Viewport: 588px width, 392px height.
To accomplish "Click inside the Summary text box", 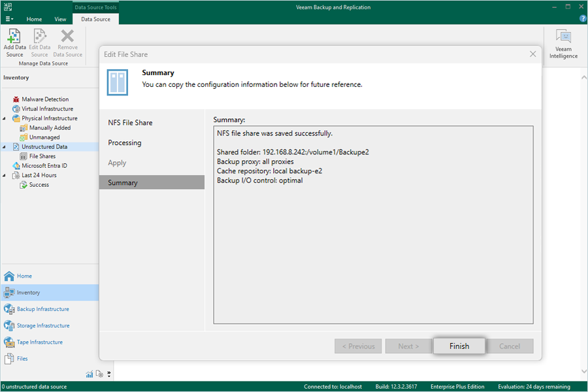I will [373, 225].
